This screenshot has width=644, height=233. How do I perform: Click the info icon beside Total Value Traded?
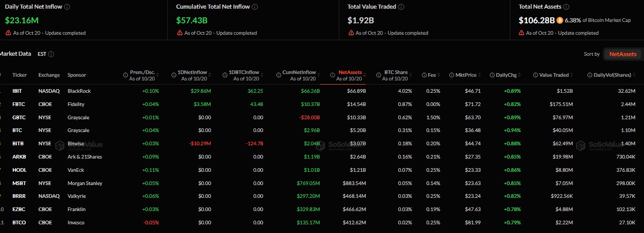400,7
